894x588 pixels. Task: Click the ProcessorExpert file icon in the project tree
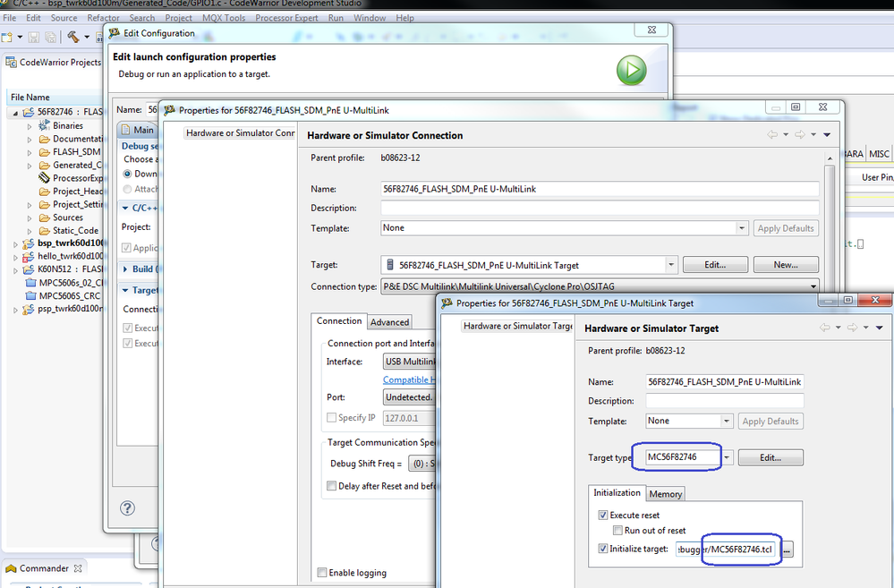click(45, 177)
